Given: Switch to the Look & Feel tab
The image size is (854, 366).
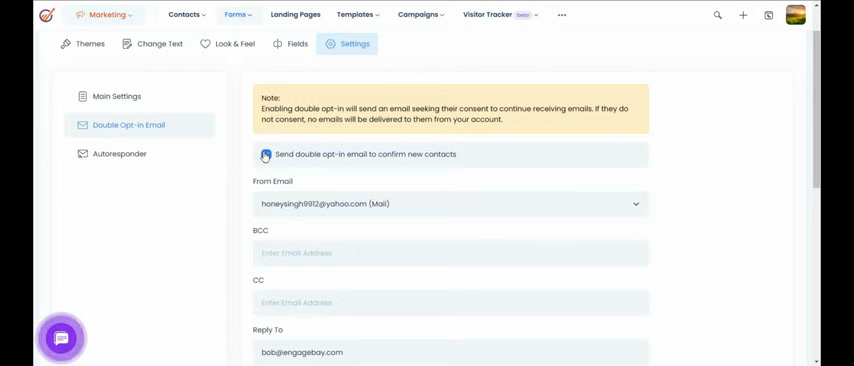Looking at the screenshot, I should pyautogui.click(x=228, y=44).
